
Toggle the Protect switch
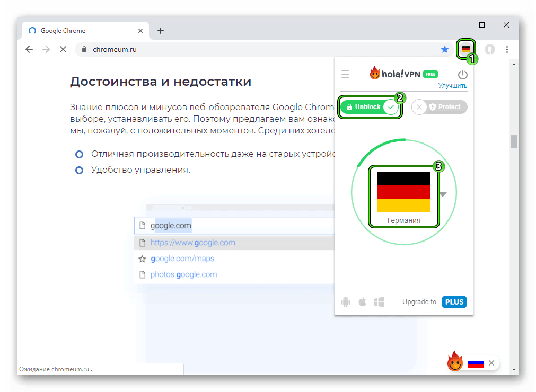tap(440, 107)
